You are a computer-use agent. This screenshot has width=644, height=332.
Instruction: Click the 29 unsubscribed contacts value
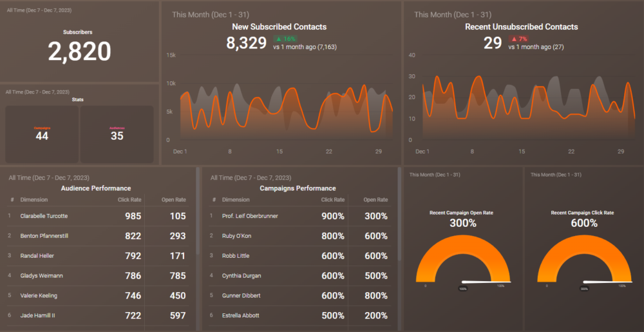[x=493, y=43]
